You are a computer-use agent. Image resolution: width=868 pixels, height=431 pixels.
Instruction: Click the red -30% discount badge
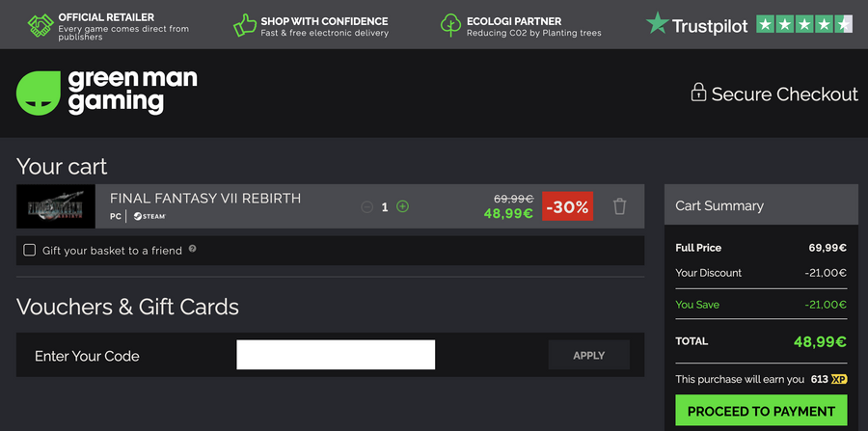567,206
